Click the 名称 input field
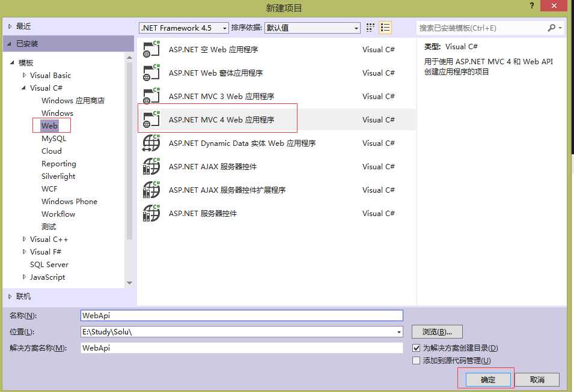Screen dimensions: 574x392 tap(242, 315)
